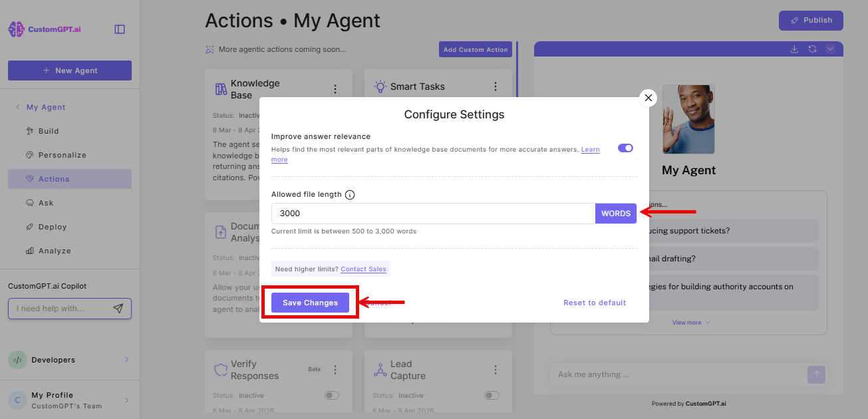This screenshot has width=868, height=419.
Task: Open Smart Tasks card options menu
Action: click(495, 86)
